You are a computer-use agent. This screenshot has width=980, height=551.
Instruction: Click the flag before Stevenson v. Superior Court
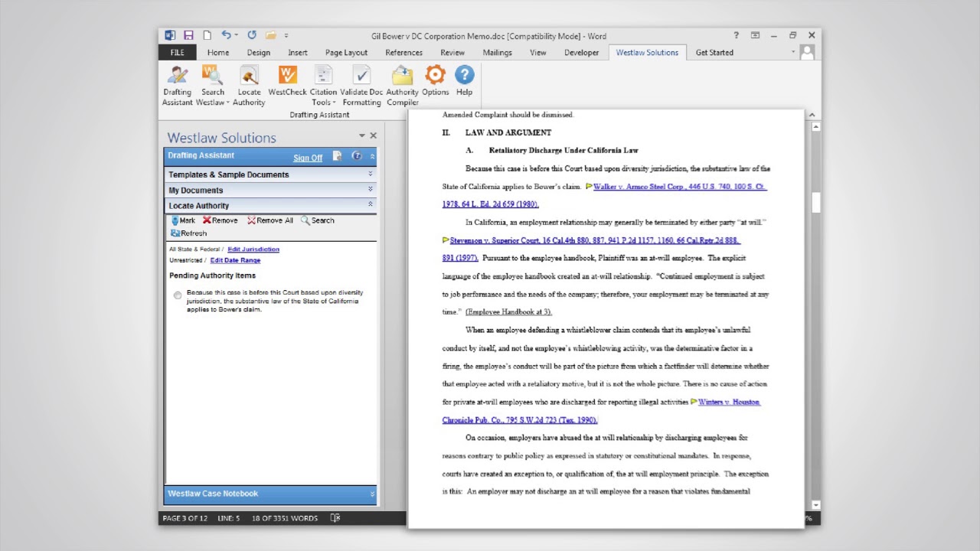[446, 240]
